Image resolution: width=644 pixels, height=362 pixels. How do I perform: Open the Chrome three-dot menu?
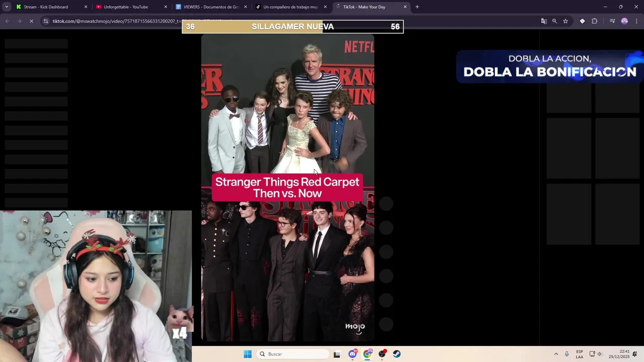tap(636, 21)
